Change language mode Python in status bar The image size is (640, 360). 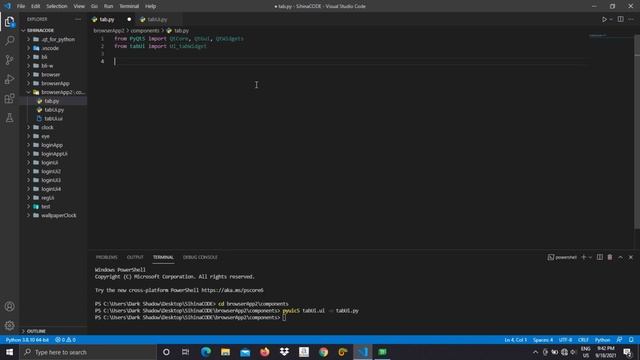(602, 340)
